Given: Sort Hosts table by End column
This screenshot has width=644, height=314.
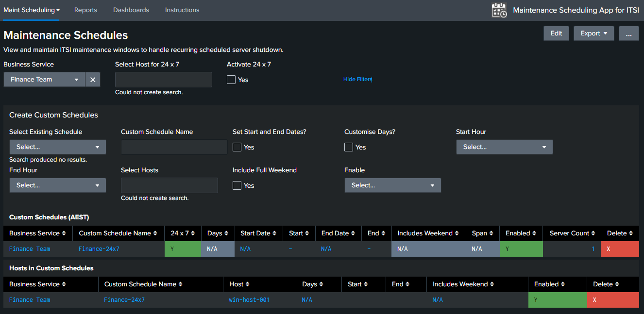Looking at the screenshot, I should click(401, 284).
